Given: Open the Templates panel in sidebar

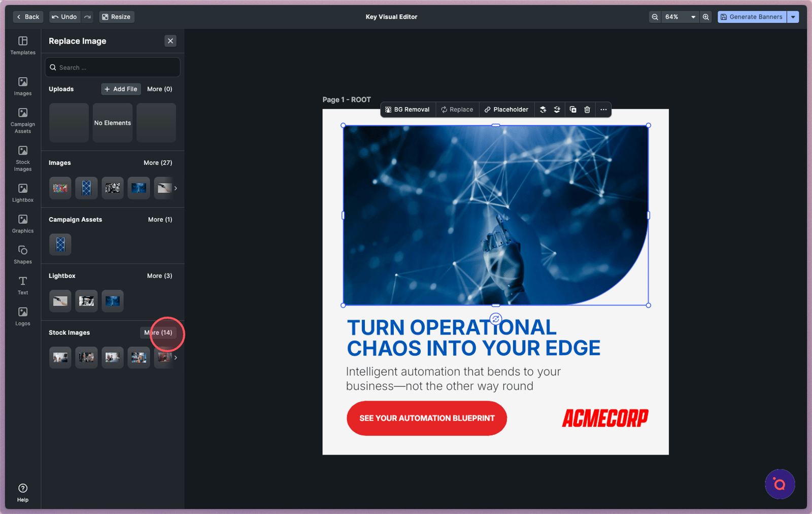Looking at the screenshot, I should click(x=23, y=45).
